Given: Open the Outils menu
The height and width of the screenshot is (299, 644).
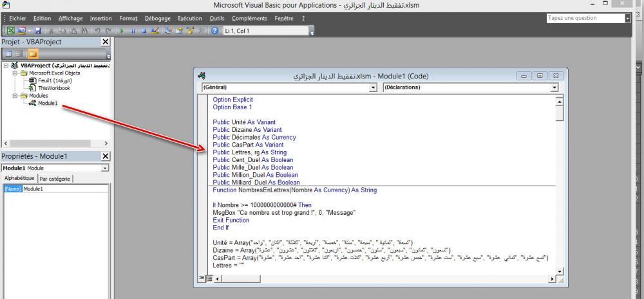Looking at the screenshot, I should click(217, 19).
